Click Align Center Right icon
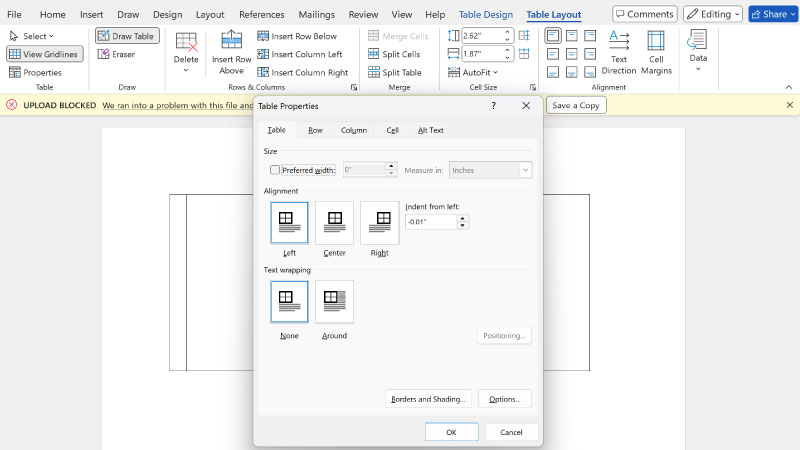 [x=590, y=54]
